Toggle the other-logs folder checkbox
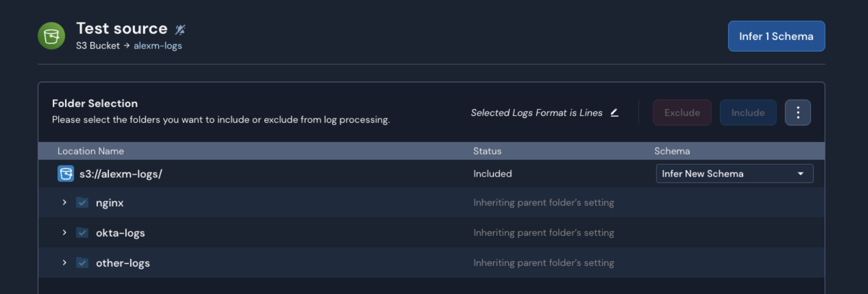Viewport: 868px width, 294px height. pyautogui.click(x=82, y=263)
